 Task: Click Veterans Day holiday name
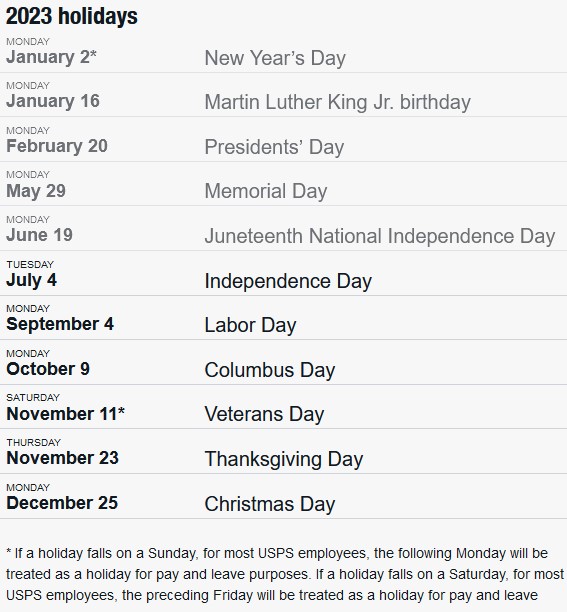click(264, 414)
